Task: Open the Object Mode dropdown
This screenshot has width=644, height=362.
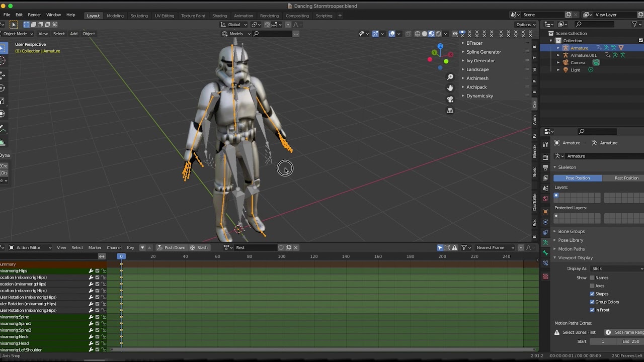Action: click(17, 34)
